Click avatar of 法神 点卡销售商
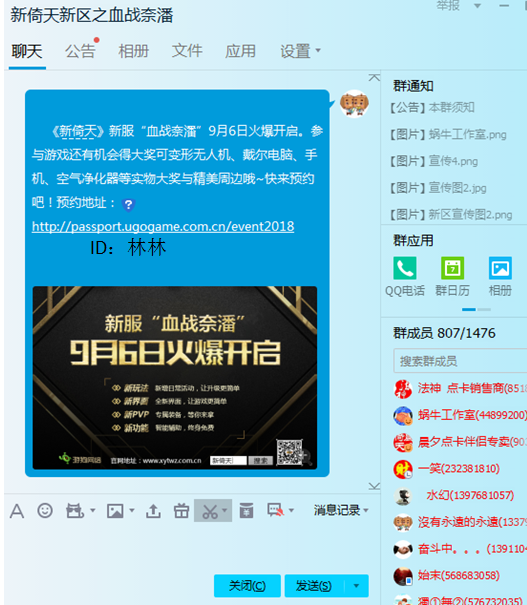527x605 pixels. (x=403, y=389)
